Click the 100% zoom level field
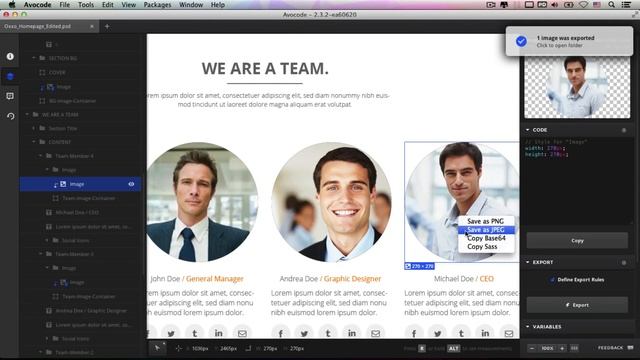 [547, 348]
